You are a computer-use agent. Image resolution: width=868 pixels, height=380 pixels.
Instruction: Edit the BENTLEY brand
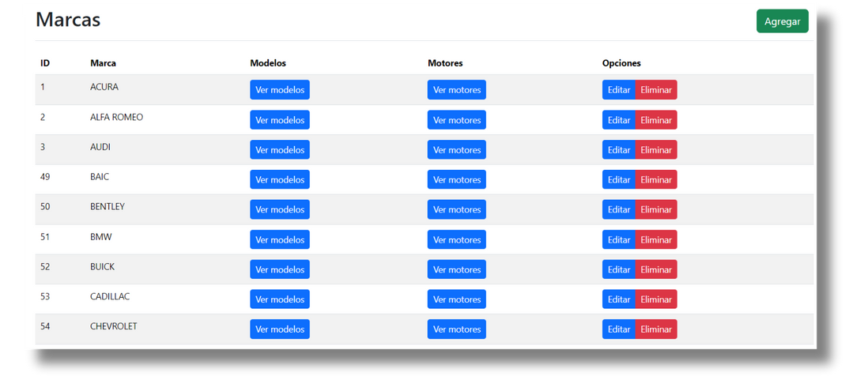pyautogui.click(x=619, y=210)
